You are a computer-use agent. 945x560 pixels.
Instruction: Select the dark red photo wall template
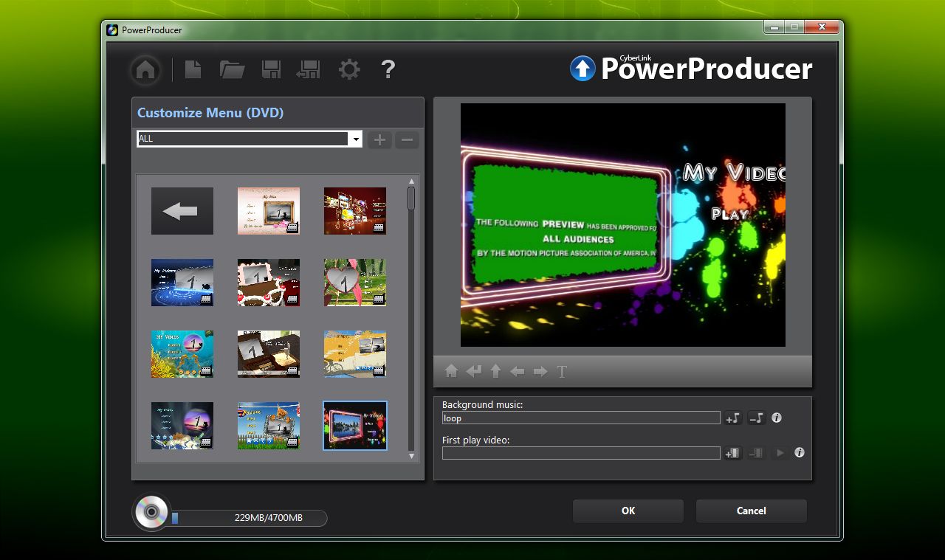355,211
